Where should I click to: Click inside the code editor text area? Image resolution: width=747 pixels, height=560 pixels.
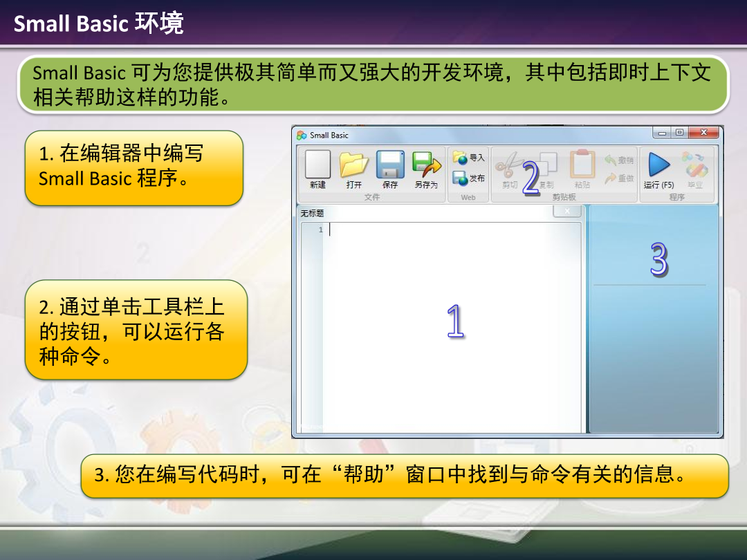click(x=450, y=325)
